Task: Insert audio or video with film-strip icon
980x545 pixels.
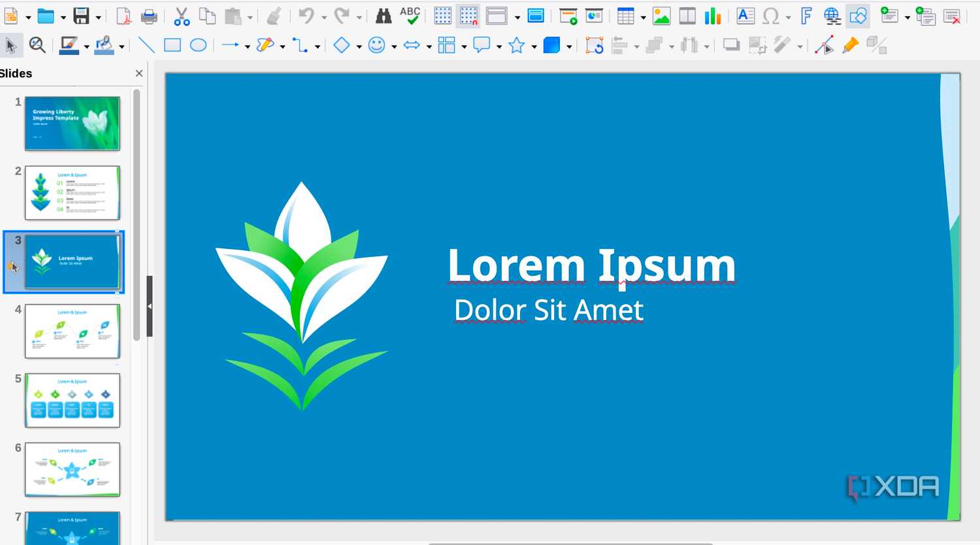Action: [687, 16]
